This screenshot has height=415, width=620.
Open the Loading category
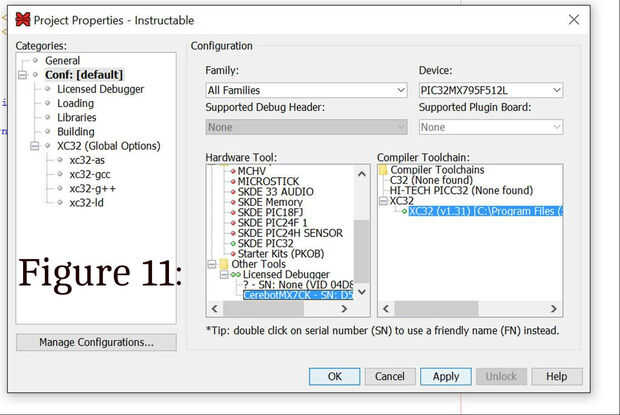[76, 103]
